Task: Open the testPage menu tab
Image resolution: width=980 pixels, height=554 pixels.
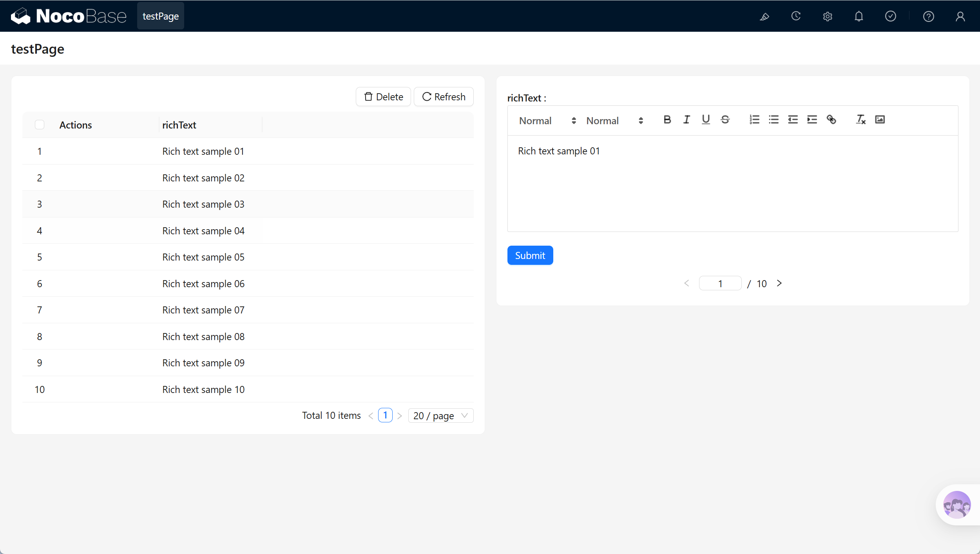Action: point(161,16)
